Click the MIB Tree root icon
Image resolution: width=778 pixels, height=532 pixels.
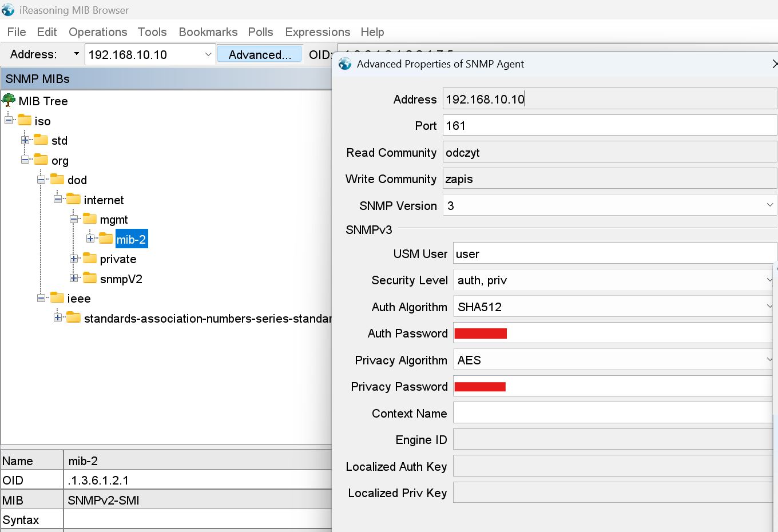point(9,100)
